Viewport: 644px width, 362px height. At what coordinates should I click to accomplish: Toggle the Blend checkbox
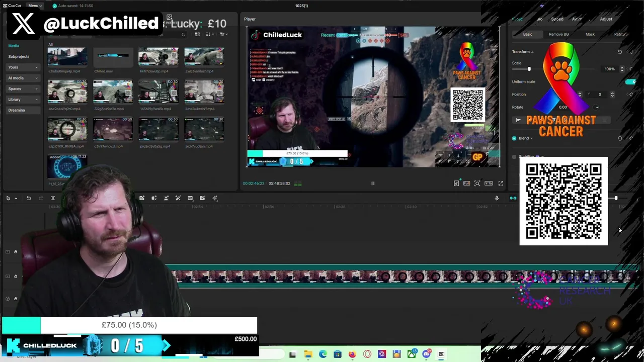514,138
